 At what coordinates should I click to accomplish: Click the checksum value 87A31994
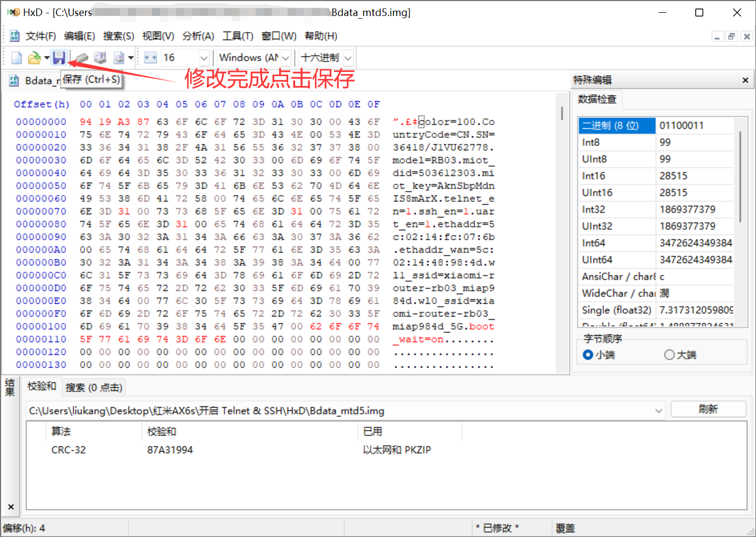170,450
